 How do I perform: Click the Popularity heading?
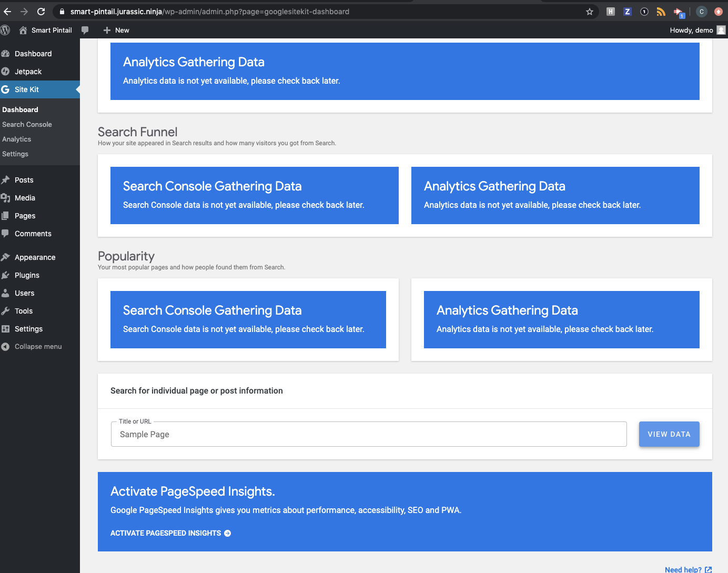(x=126, y=256)
